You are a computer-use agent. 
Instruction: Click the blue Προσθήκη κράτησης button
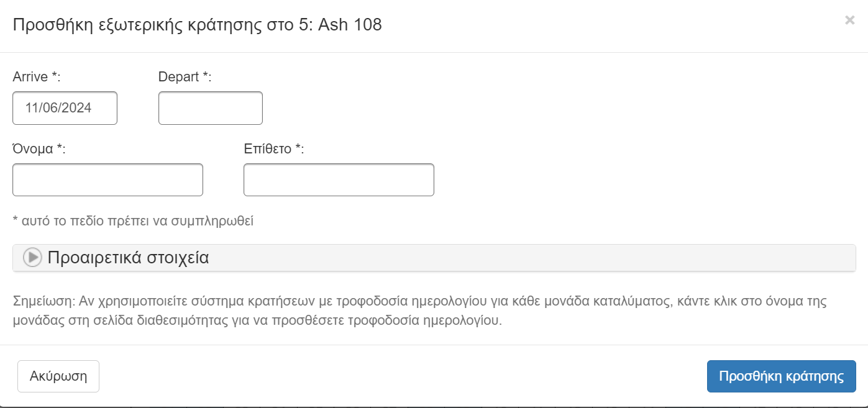[x=781, y=376]
